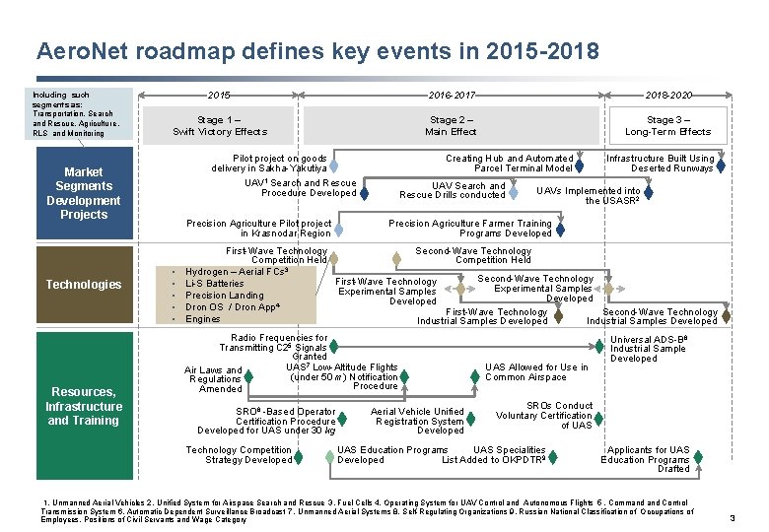The image size is (769, 532).
Task: Click the Farmer Training Programs diamond marker
Action: [561, 230]
